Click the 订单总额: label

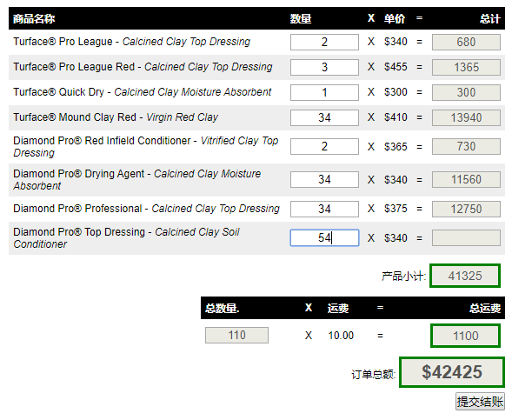click(x=374, y=374)
